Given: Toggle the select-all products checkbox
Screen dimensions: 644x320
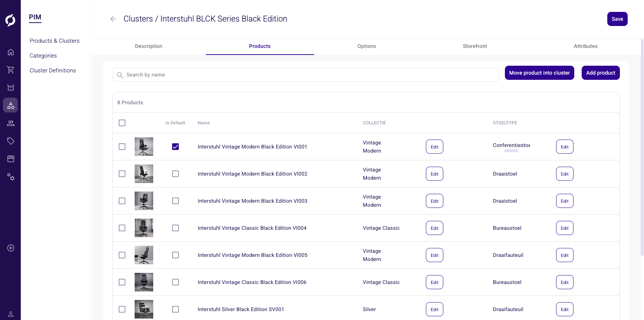Looking at the screenshot, I should [x=122, y=123].
